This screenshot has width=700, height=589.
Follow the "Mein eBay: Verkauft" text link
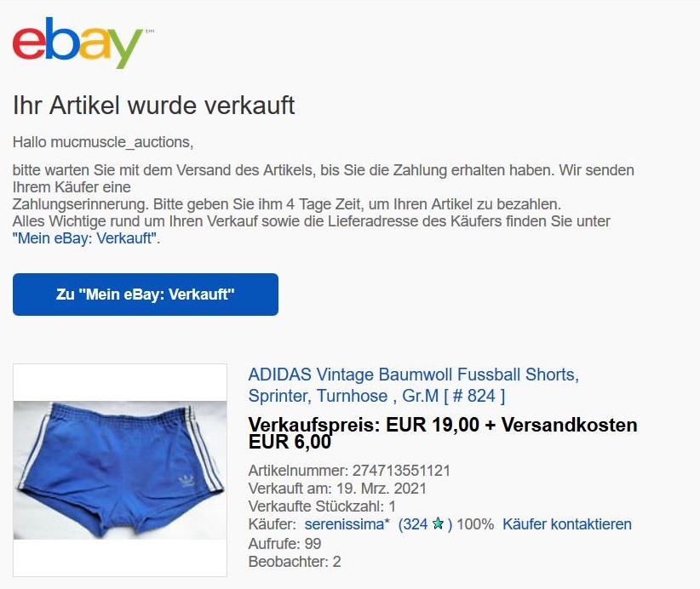86,238
